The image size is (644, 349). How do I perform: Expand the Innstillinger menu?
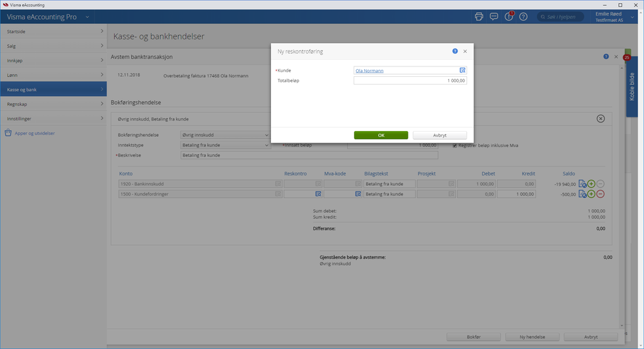(54, 118)
